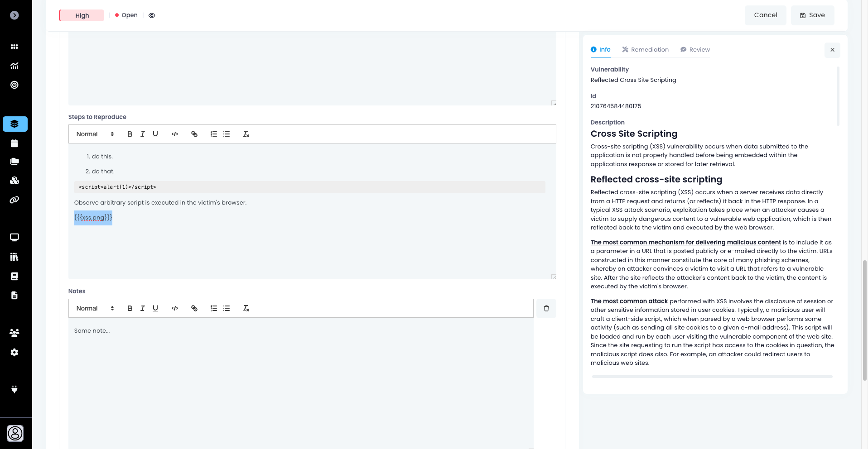Open Normal heading dropdown in Steps to Reproduce

[x=95, y=134]
